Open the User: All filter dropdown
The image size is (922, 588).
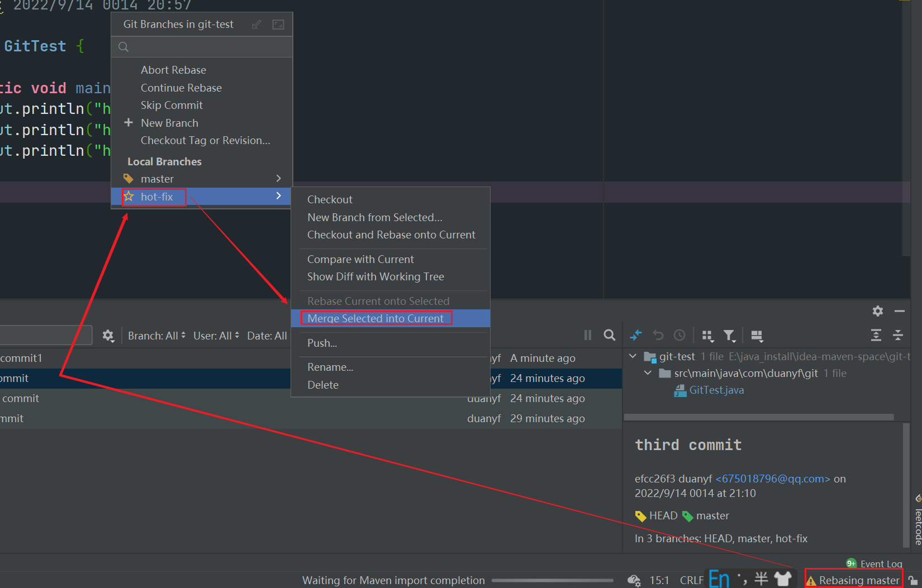point(216,336)
